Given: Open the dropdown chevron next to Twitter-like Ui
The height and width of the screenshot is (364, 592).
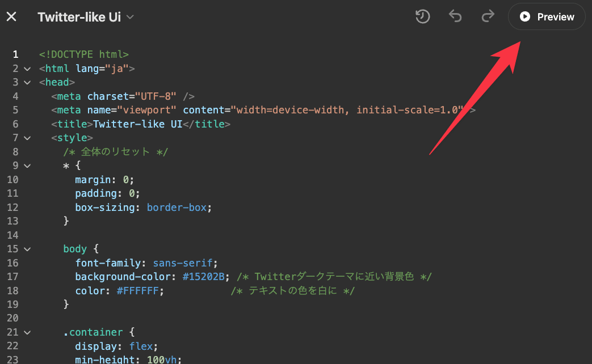Looking at the screenshot, I should click(130, 18).
